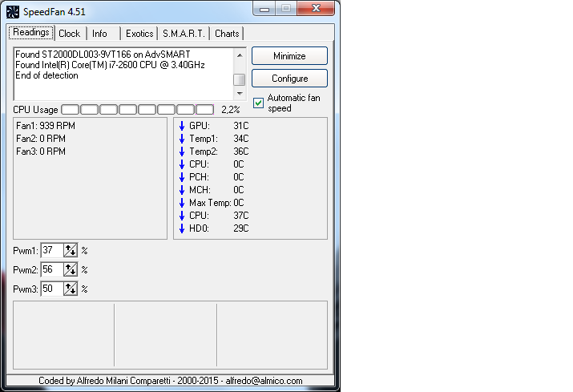Click the 'Found Intel(R) Core(TM) i7-2600' log line

click(x=110, y=65)
